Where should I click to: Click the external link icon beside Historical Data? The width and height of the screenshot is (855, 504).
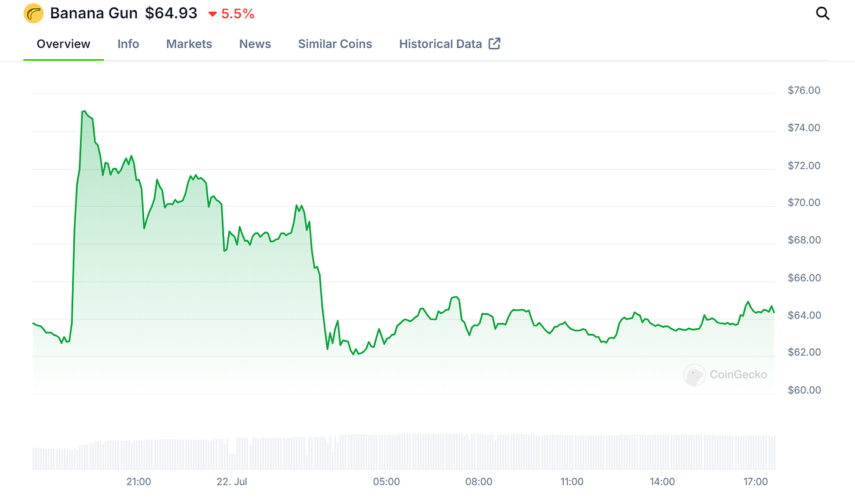pyautogui.click(x=495, y=43)
